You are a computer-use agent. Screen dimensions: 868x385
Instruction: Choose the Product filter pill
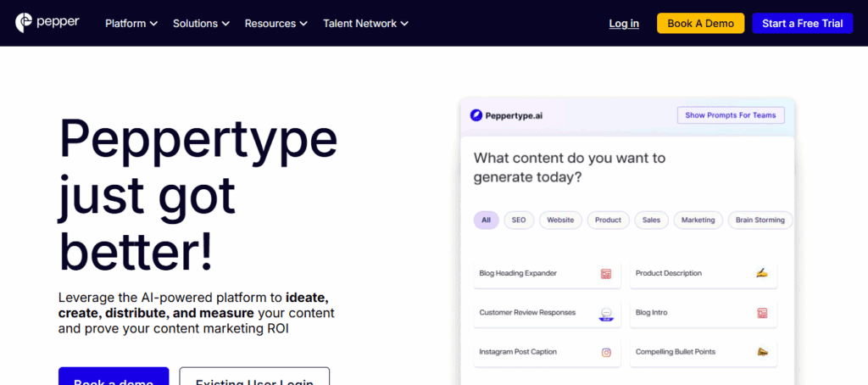pos(608,220)
